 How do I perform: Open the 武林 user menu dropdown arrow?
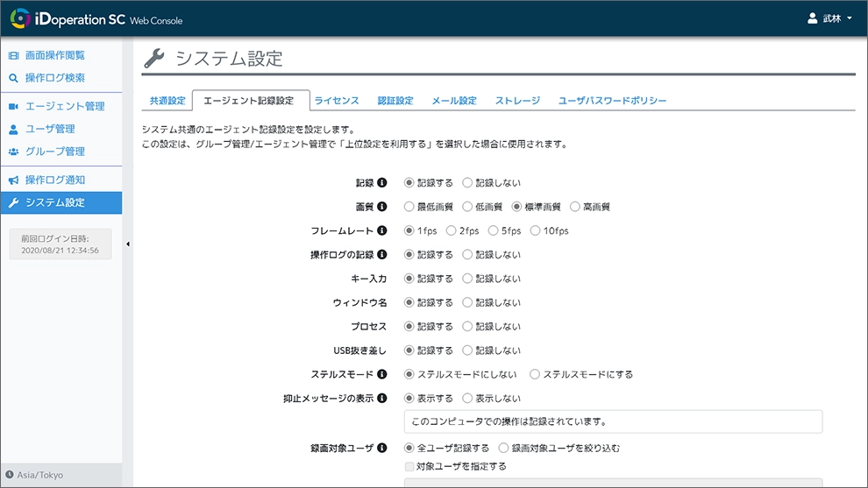point(850,18)
